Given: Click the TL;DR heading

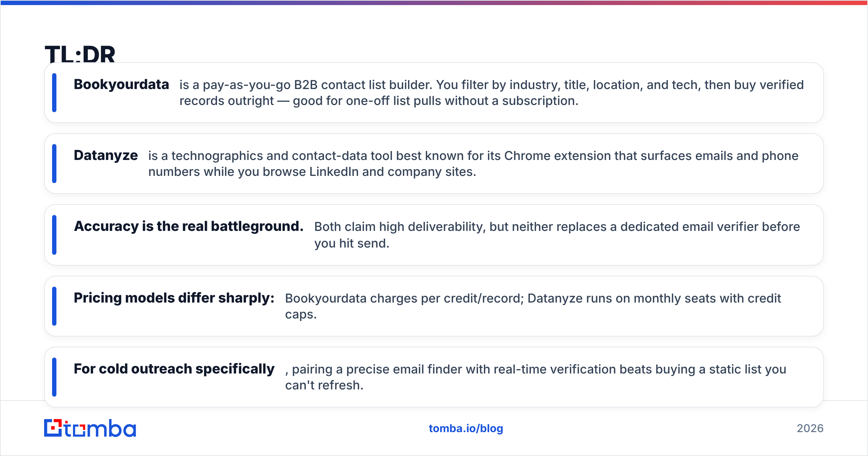Looking at the screenshot, I should pyautogui.click(x=80, y=54).
